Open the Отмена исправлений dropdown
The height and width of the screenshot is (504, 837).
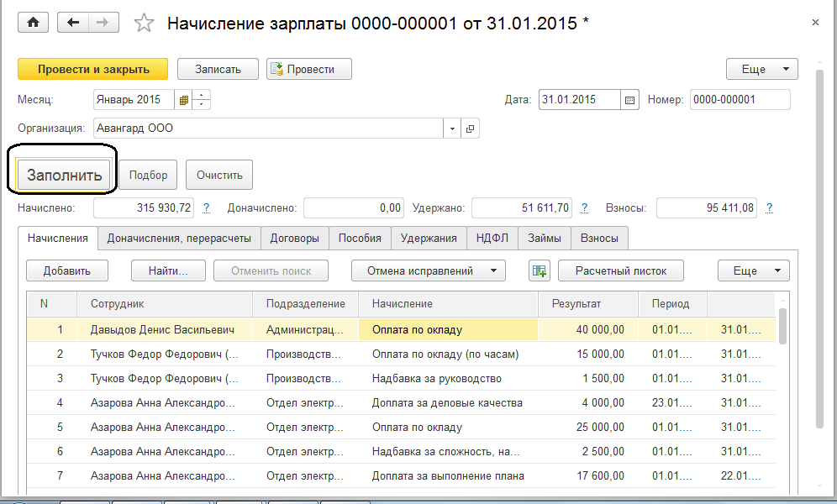pos(428,270)
